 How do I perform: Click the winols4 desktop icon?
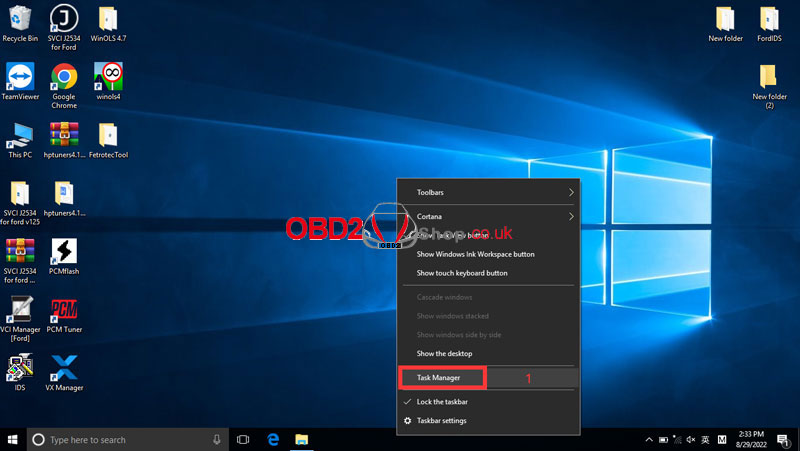click(108, 78)
